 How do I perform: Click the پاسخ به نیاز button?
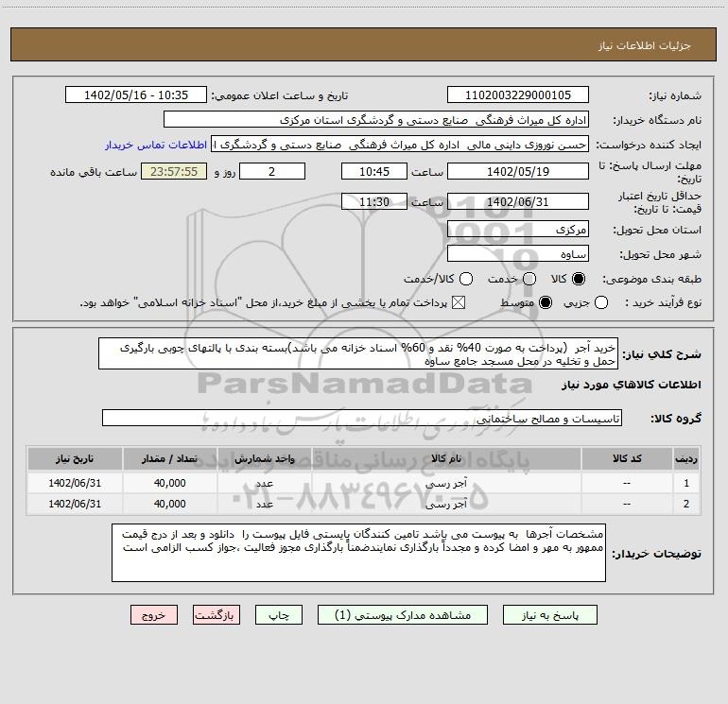pyautogui.click(x=550, y=615)
